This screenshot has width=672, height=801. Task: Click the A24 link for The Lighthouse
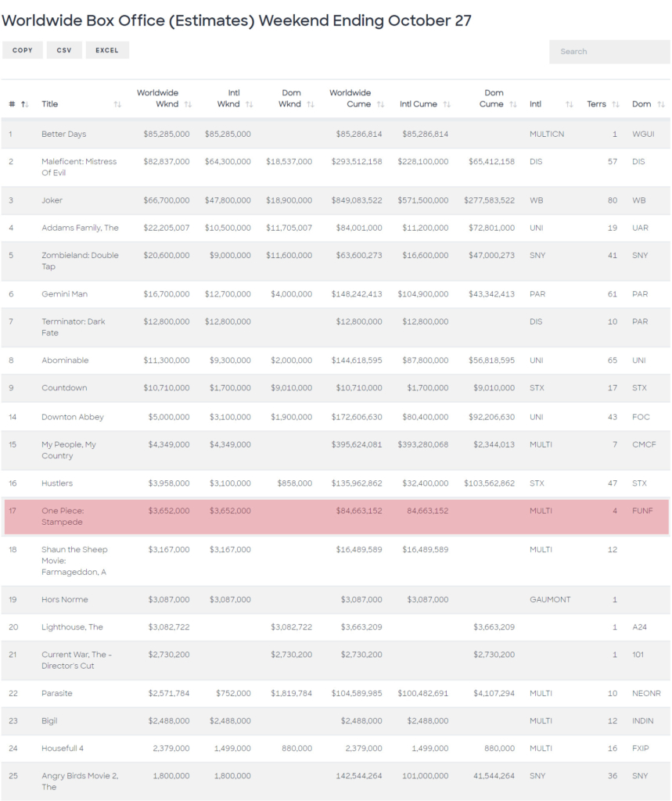click(638, 627)
